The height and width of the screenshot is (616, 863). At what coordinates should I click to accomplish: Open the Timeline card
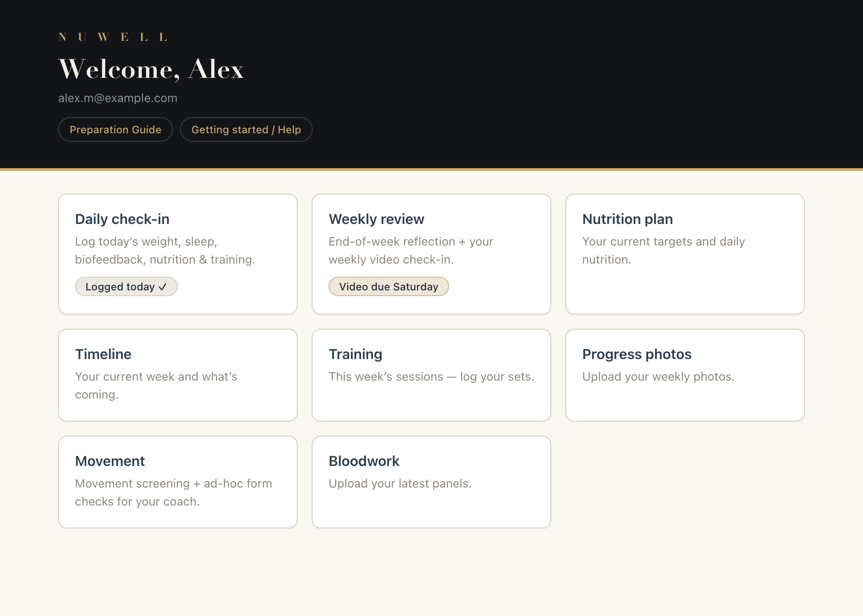point(178,375)
